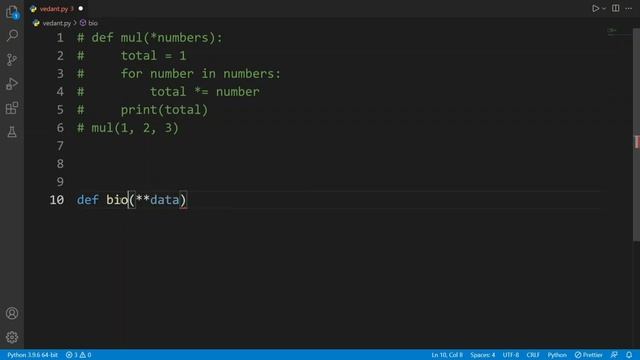This screenshot has width=640, height=360.
Task: Click vedant.py in the breadcrumb
Action: click(x=57, y=23)
